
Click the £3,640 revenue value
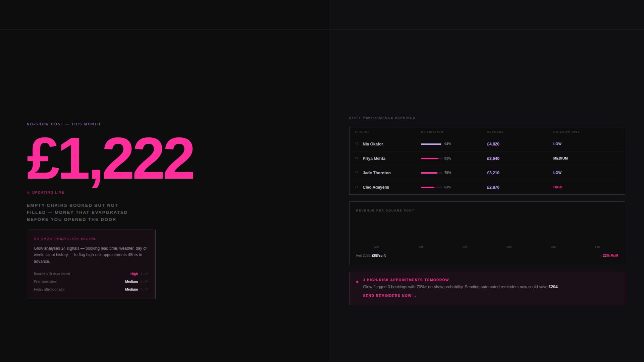click(x=493, y=159)
